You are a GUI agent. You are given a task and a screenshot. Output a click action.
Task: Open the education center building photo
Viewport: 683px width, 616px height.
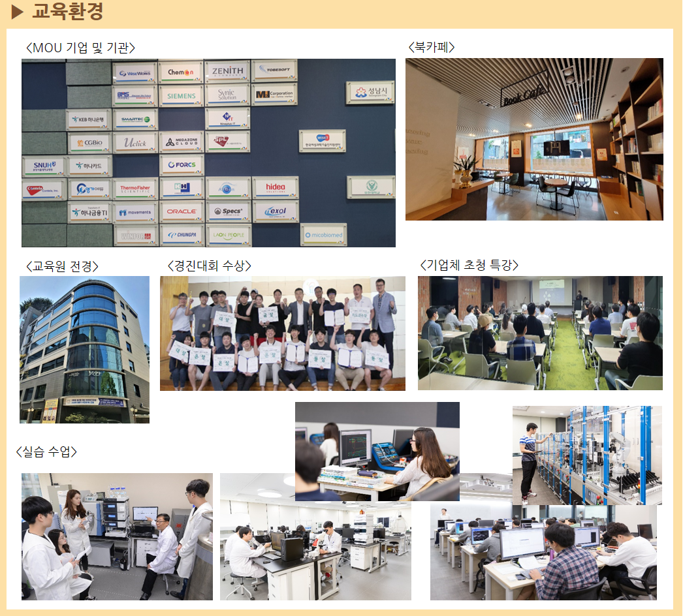84,350
